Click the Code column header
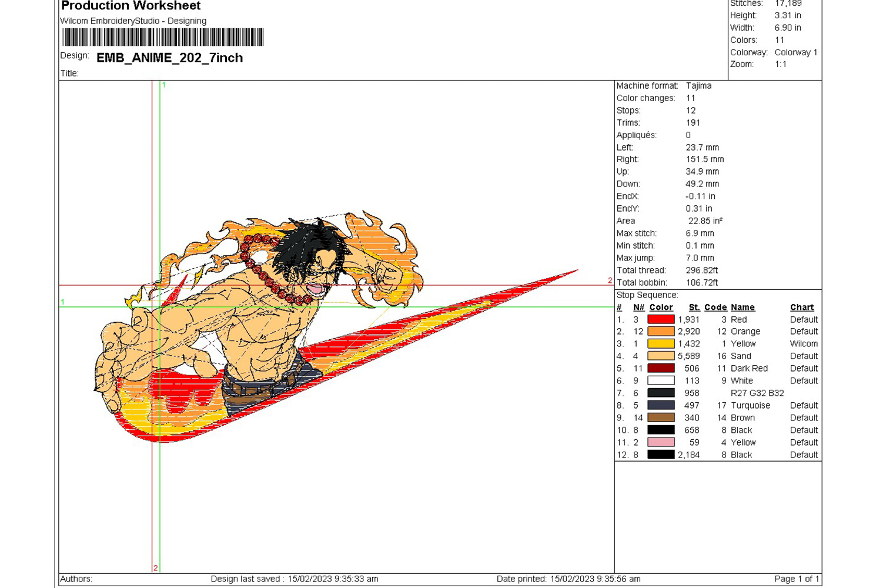This screenshot has width=883, height=588. 715,308
